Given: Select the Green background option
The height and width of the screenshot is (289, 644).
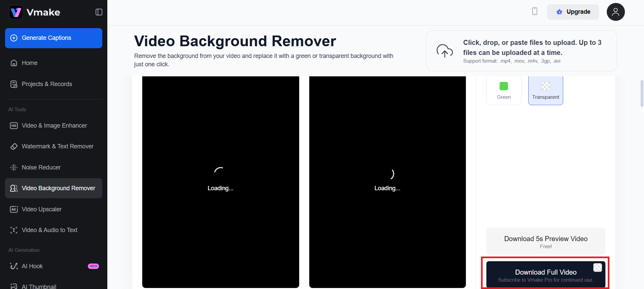Looking at the screenshot, I should point(504,90).
